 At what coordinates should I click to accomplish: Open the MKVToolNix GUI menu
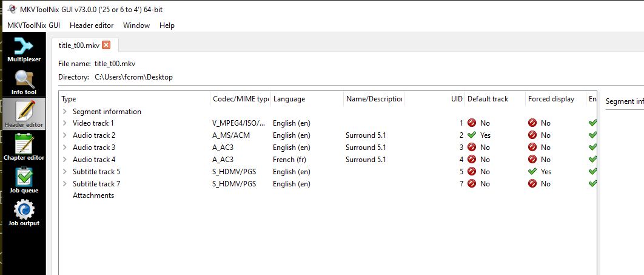pyautogui.click(x=34, y=25)
